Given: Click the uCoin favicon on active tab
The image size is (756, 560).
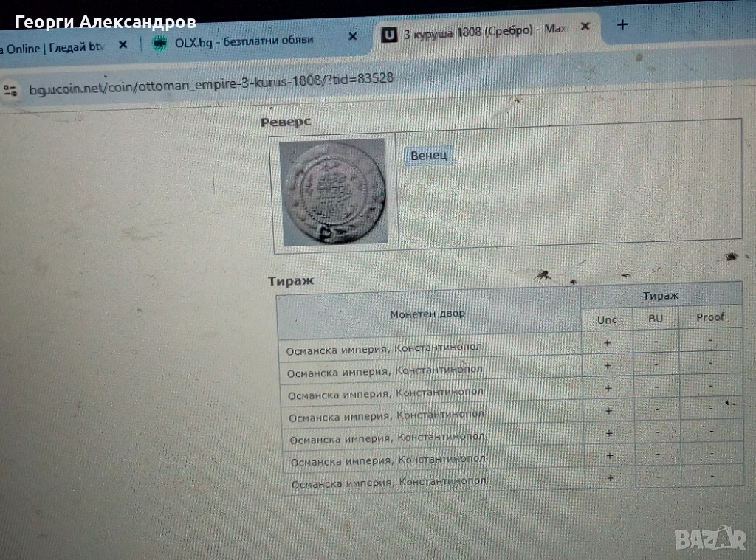Looking at the screenshot, I should (389, 33).
